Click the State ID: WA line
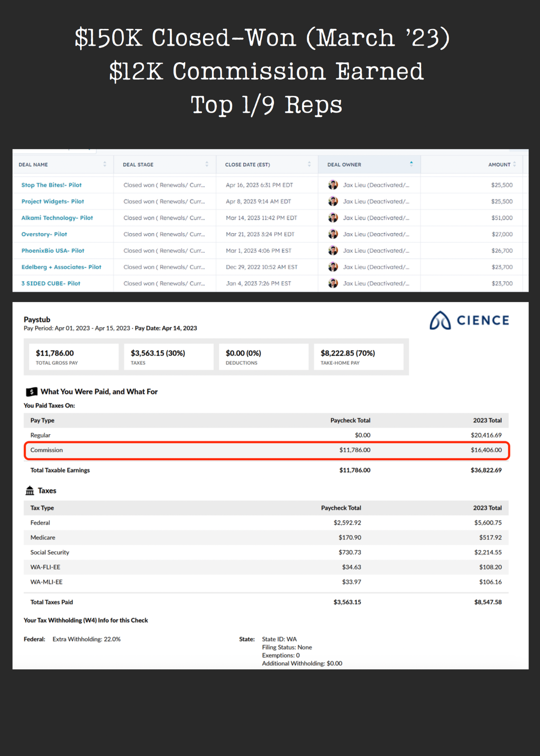 [279, 639]
